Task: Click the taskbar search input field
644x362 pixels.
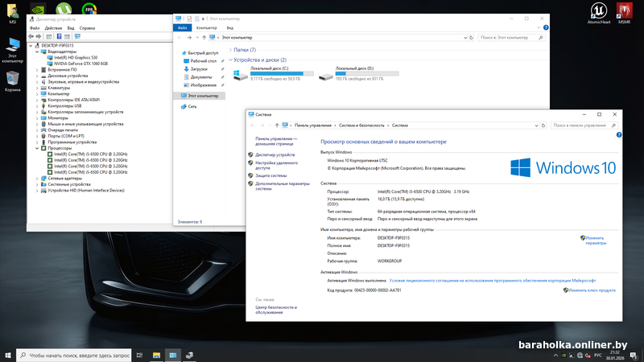Action: (76, 355)
